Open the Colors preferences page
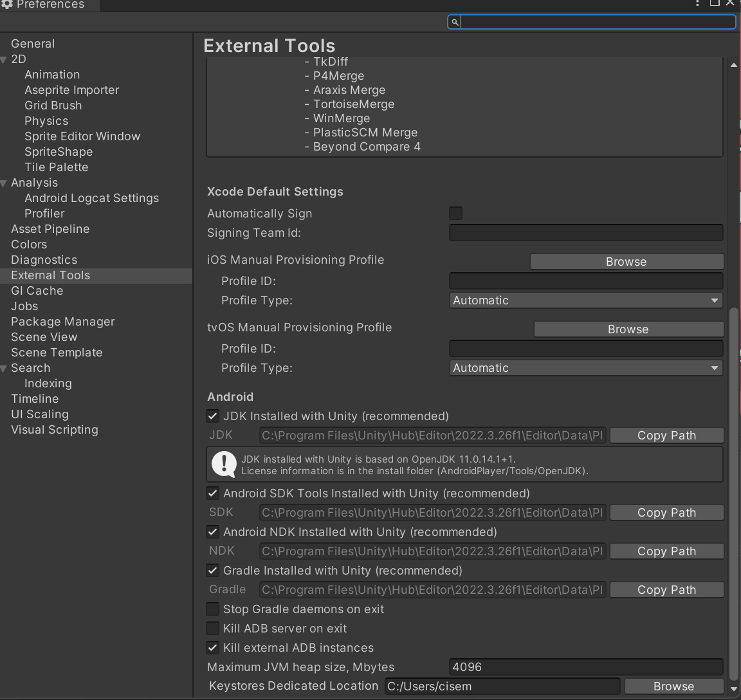The height and width of the screenshot is (700, 741). coord(28,244)
